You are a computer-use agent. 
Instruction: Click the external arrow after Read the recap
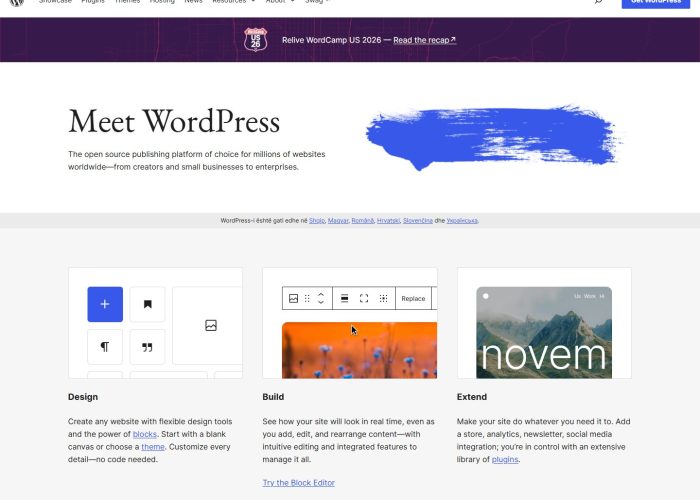(453, 40)
